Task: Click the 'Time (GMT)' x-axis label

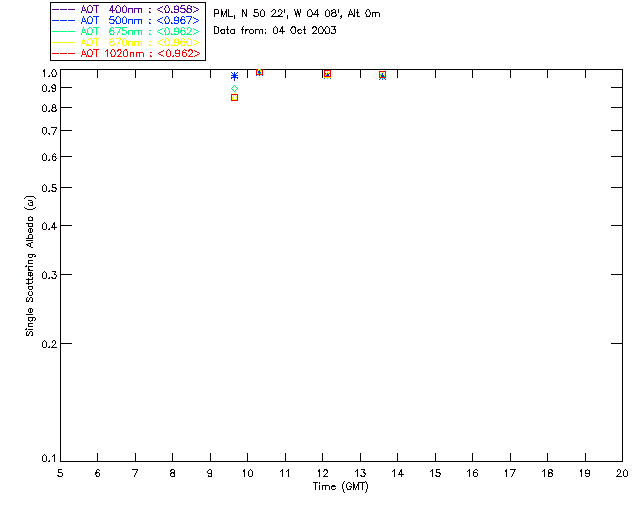Action: (x=340, y=486)
